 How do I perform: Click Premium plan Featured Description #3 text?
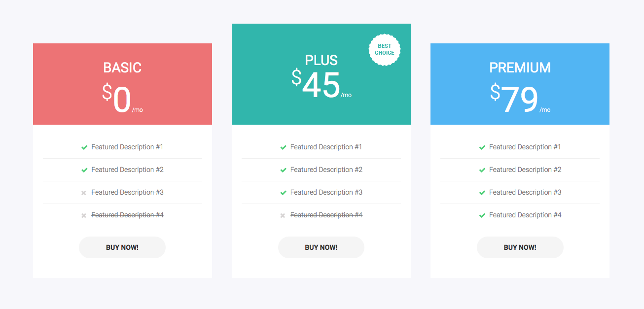click(x=525, y=193)
